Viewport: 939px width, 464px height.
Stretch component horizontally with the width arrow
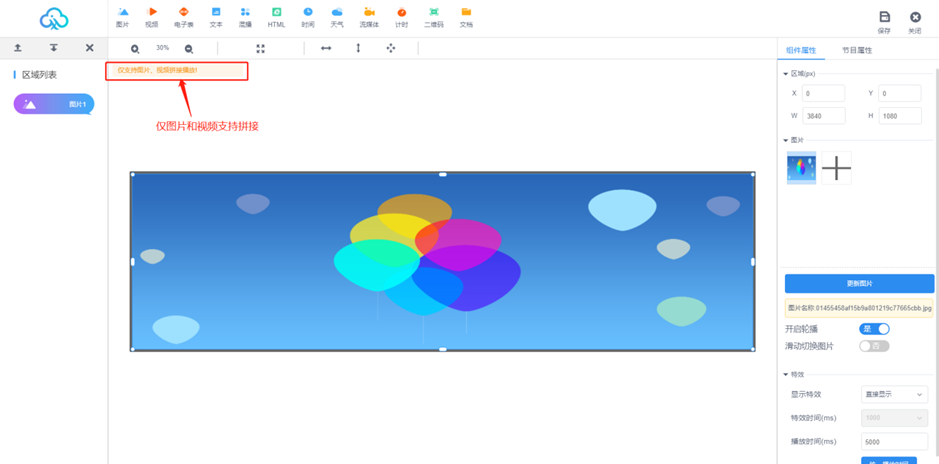coord(326,48)
